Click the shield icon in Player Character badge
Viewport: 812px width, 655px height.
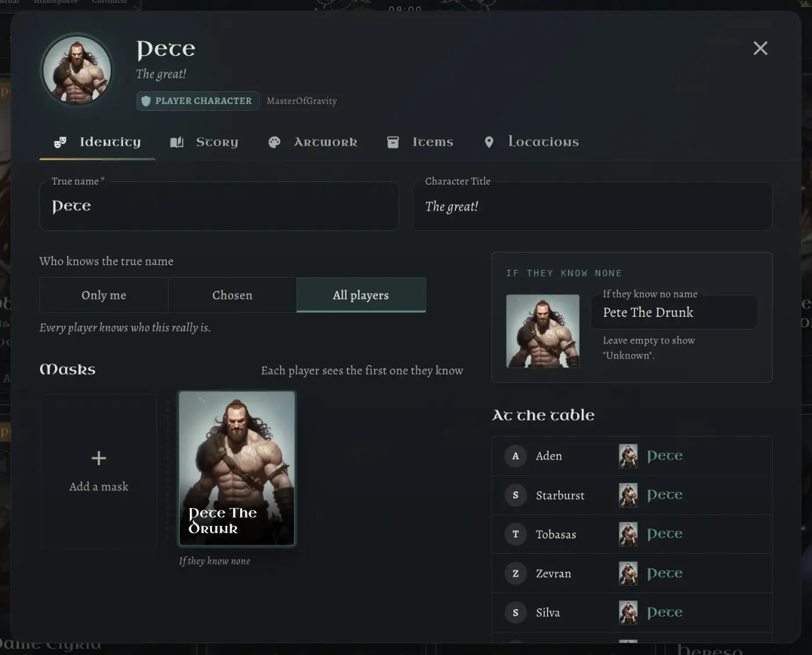pyautogui.click(x=146, y=101)
